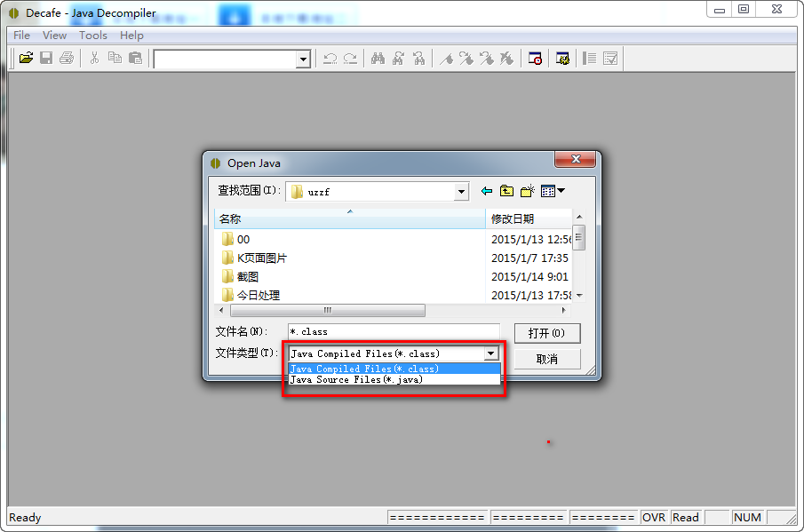Click the OVR status bar indicator

tap(654, 517)
